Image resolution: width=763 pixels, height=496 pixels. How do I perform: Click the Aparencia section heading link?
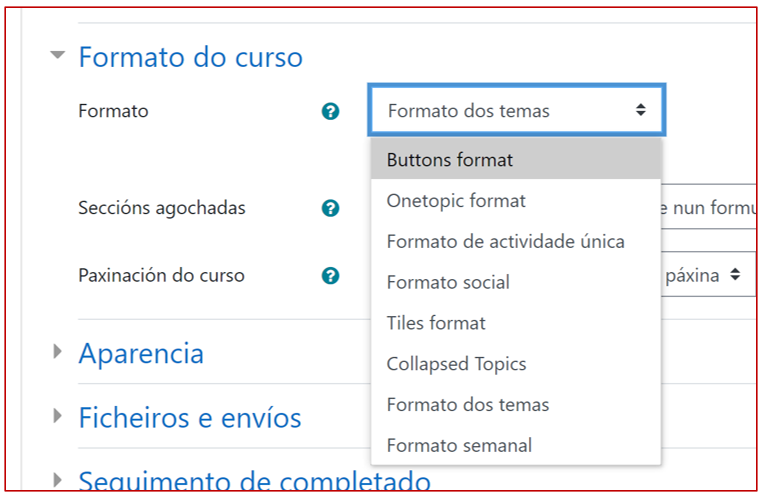coord(141,353)
